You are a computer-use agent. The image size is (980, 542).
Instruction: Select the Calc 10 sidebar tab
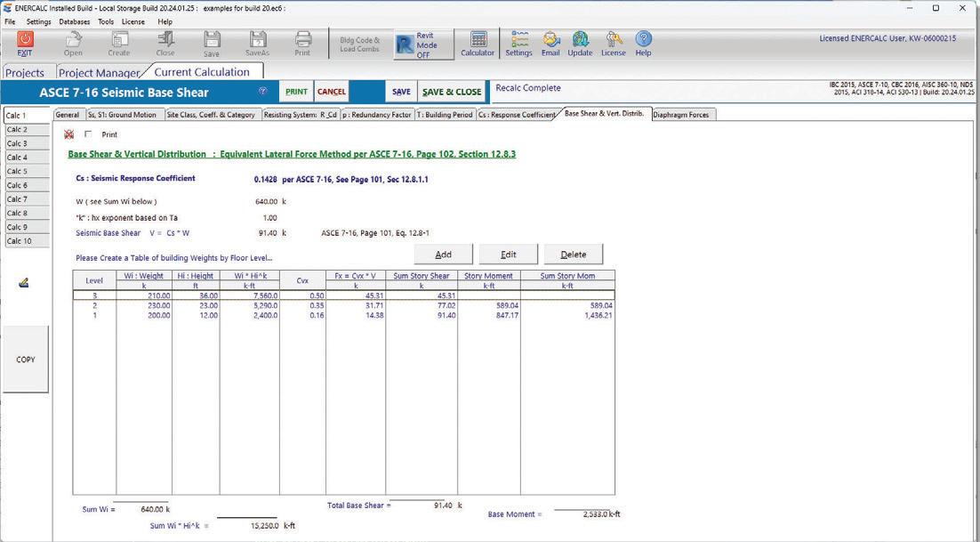[x=27, y=240]
